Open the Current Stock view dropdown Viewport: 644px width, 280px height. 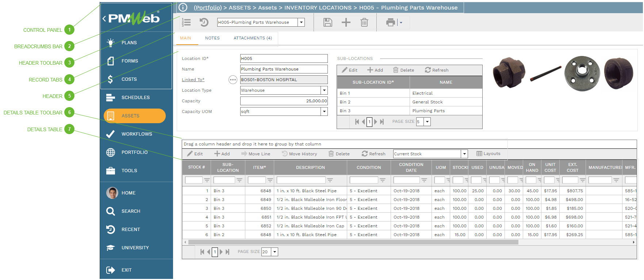tap(464, 154)
